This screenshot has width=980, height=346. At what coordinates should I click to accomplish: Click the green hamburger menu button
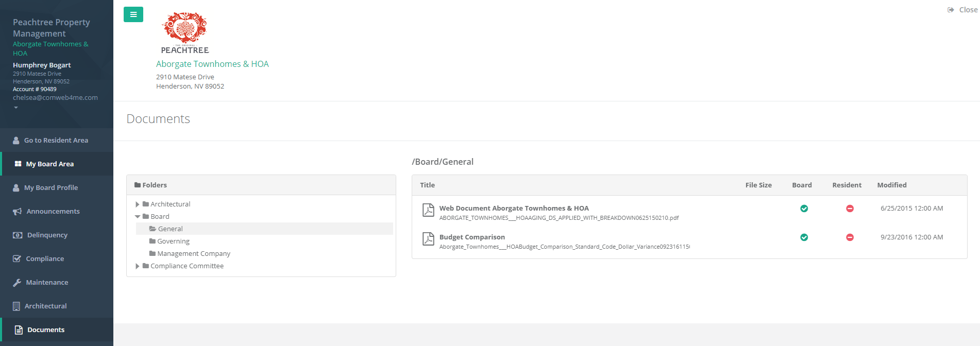coord(133,14)
